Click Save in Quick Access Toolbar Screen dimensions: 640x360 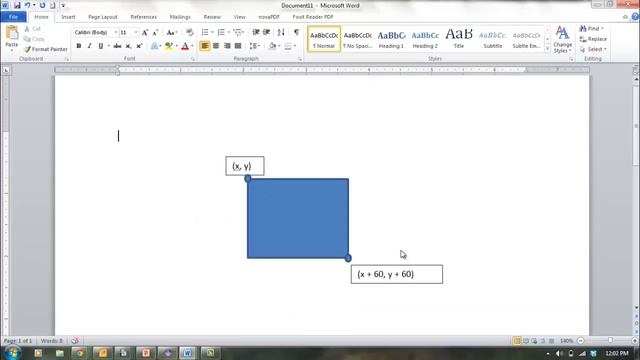point(17,5)
